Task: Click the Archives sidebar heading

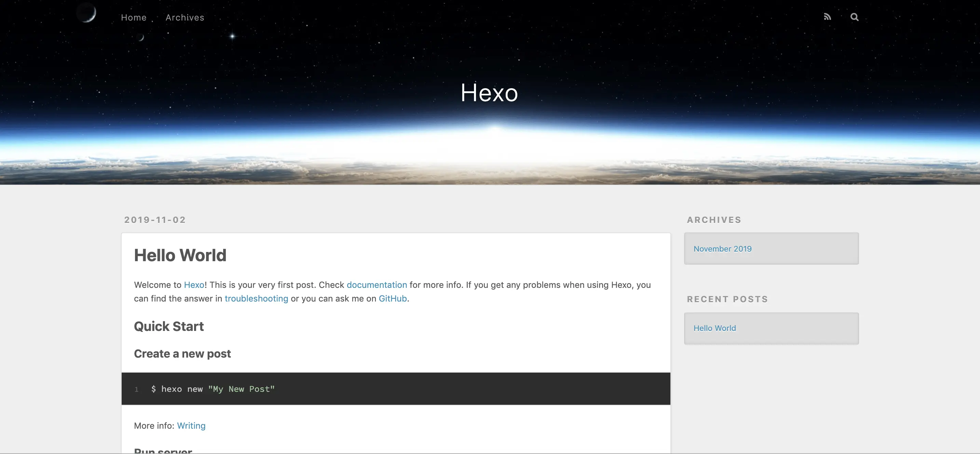Action: coord(714,219)
